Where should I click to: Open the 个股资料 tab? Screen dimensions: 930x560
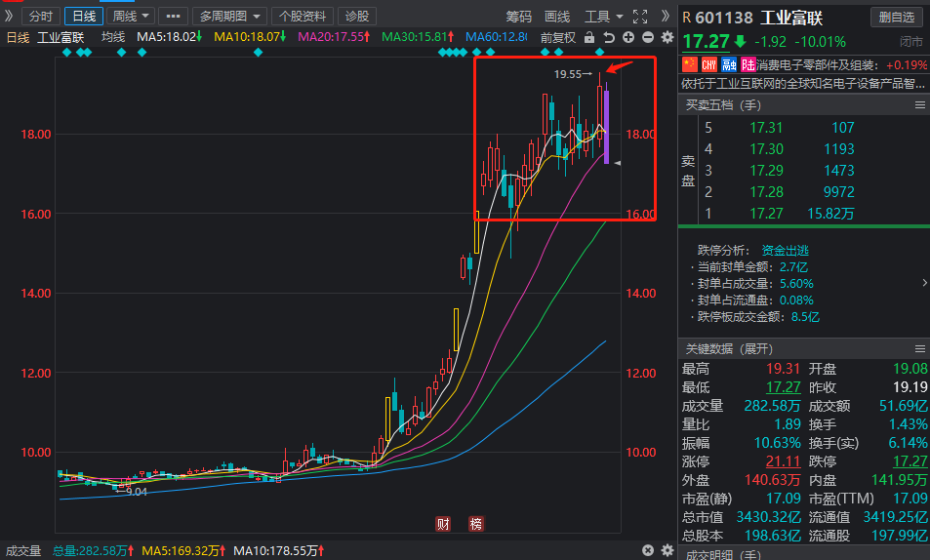pos(303,16)
